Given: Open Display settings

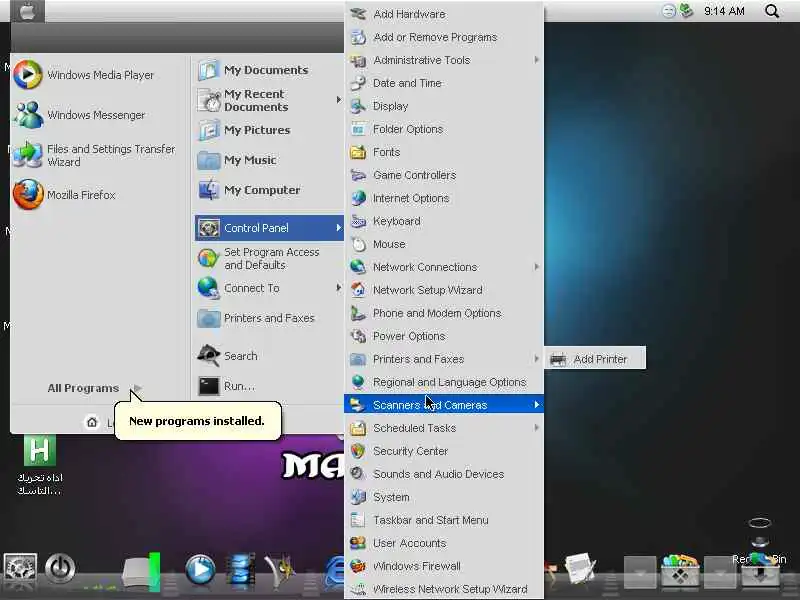Looking at the screenshot, I should point(444,106).
